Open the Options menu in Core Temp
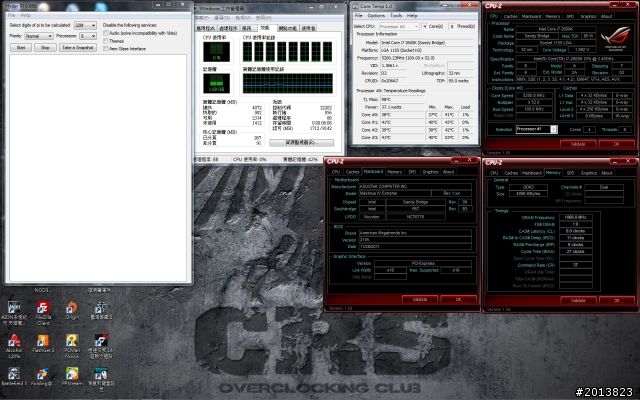 pyautogui.click(x=376, y=16)
